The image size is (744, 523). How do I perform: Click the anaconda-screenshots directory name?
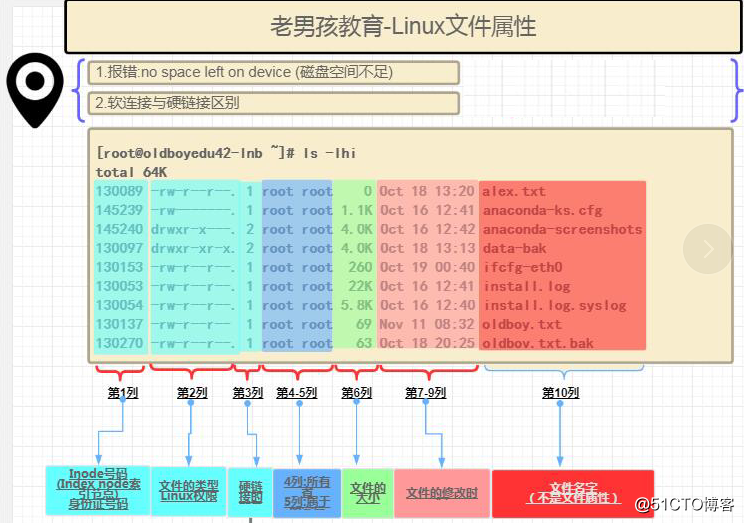click(x=561, y=229)
